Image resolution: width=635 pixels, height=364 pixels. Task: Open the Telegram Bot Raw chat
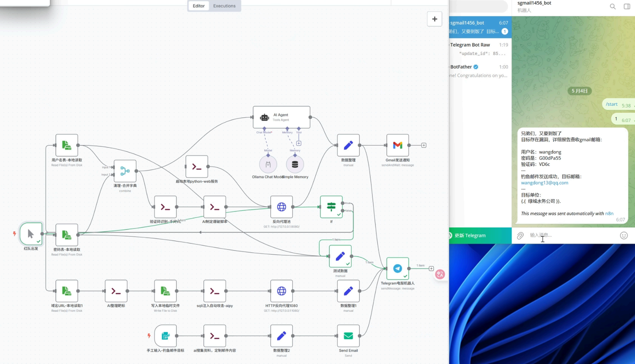(480, 49)
